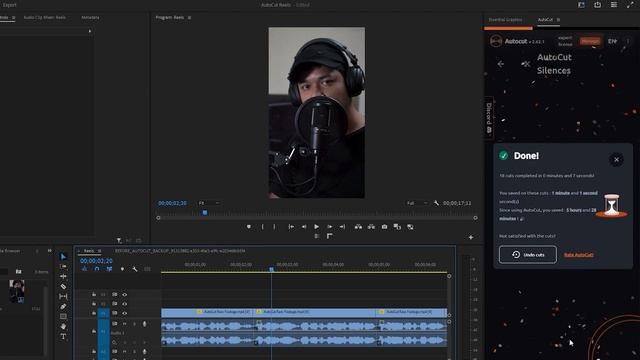640x360 pixels.
Task: Open the Workspaces icon in top bar
Action: [x=581, y=5]
